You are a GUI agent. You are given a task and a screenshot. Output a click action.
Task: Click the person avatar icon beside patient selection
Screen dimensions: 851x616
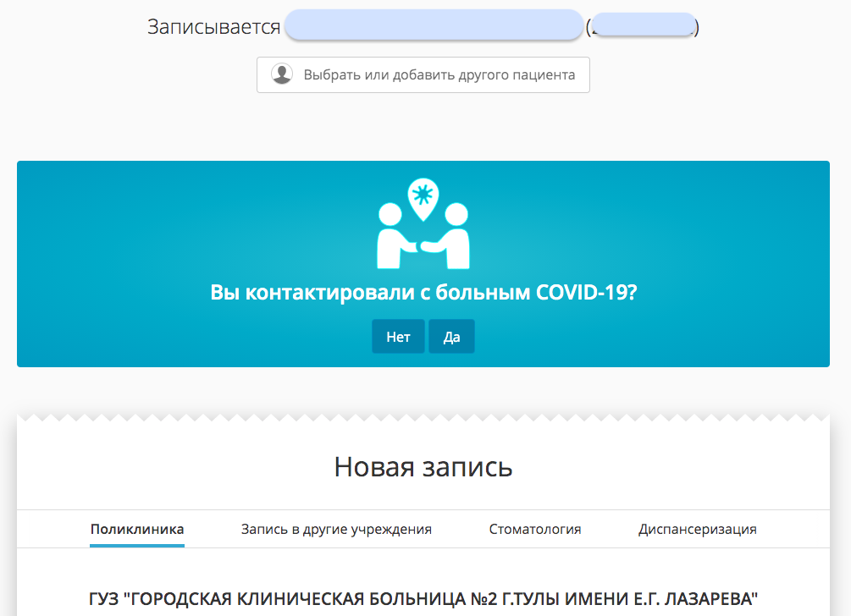(x=282, y=74)
